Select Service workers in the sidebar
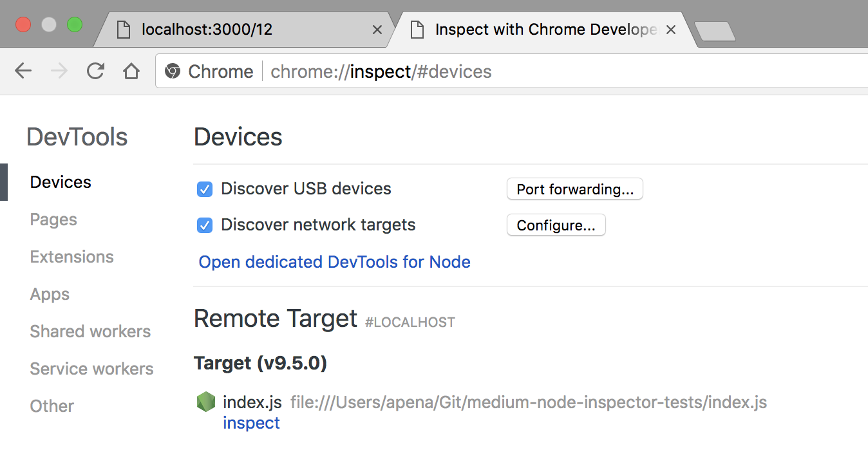The width and height of the screenshot is (868, 466). [91, 369]
